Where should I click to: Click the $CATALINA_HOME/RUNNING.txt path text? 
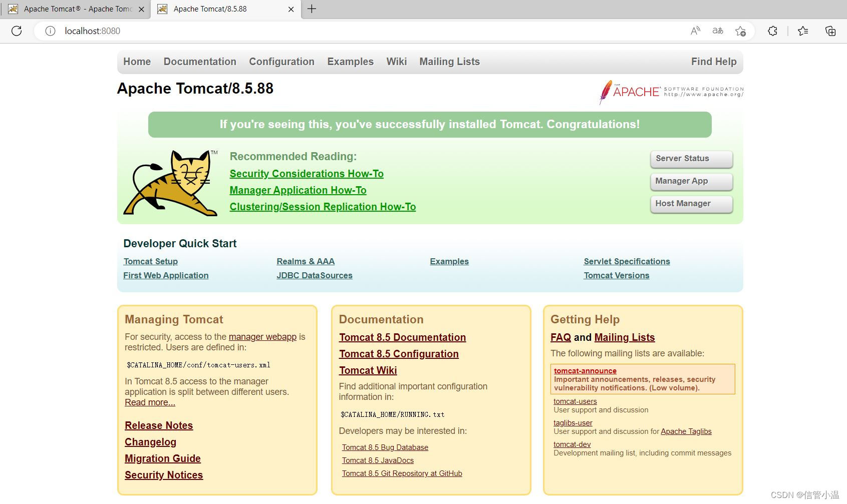point(393,414)
